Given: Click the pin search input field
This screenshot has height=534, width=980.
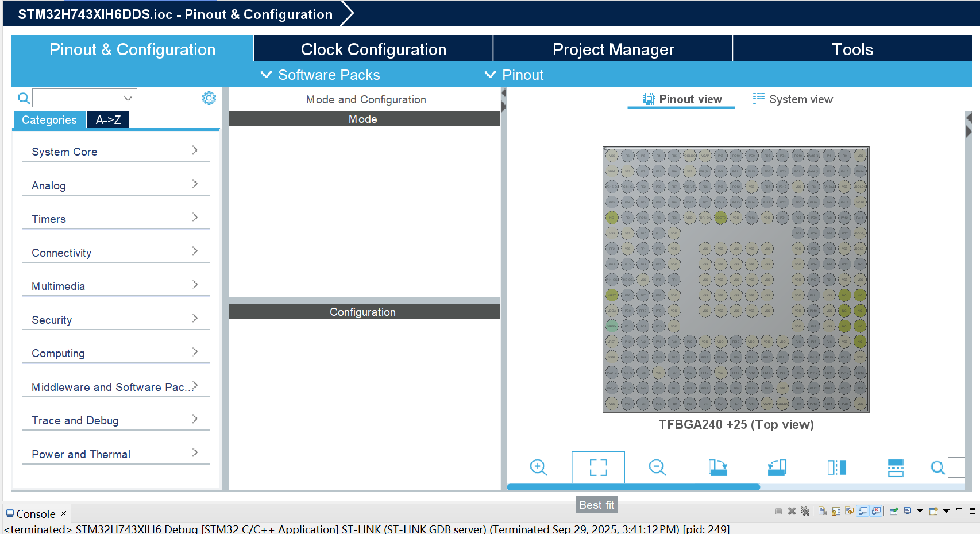Looking at the screenshot, I should [x=956, y=467].
